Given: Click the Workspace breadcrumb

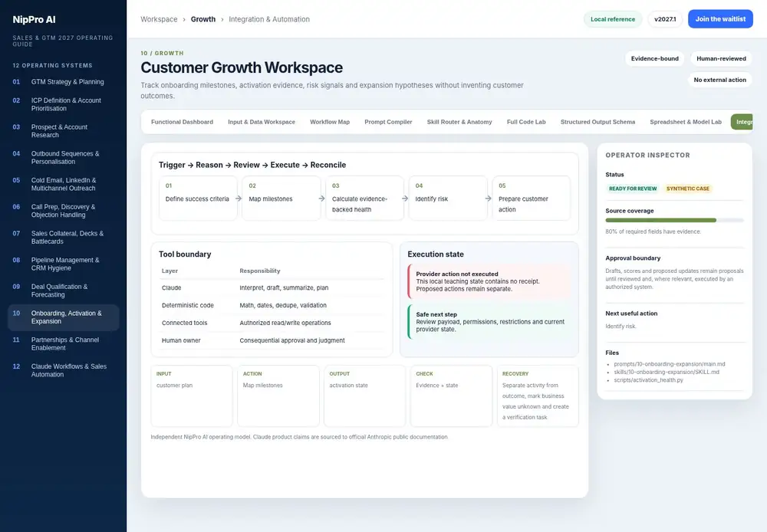Looking at the screenshot, I should tap(159, 19).
